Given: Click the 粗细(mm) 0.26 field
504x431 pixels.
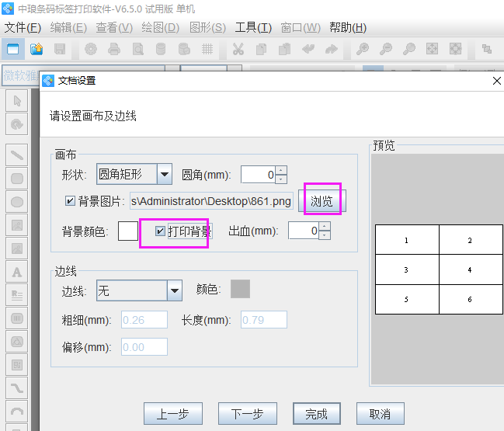Looking at the screenshot, I should [x=144, y=320].
